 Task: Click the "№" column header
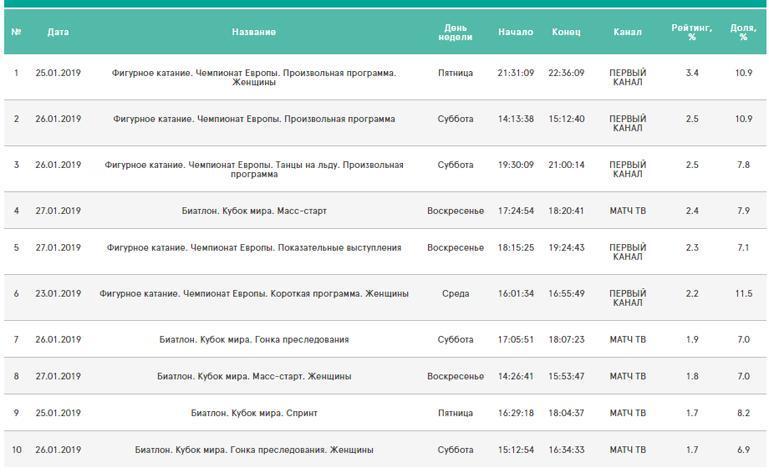click(x=16, y=32)
